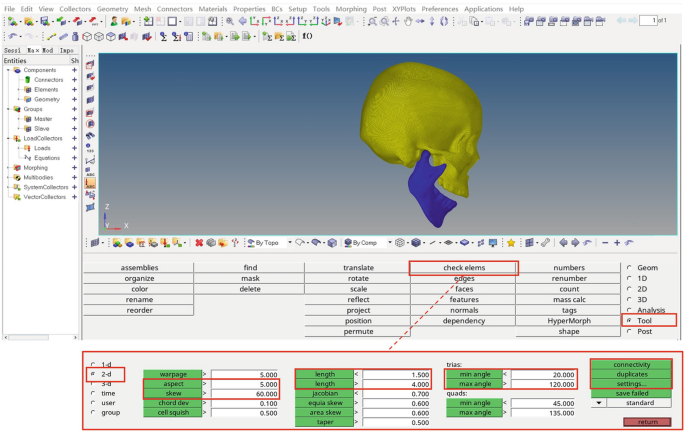Click the red X delete icon in display toolbar
Viewport: 685px width, 432px height.
pos(199,242)
